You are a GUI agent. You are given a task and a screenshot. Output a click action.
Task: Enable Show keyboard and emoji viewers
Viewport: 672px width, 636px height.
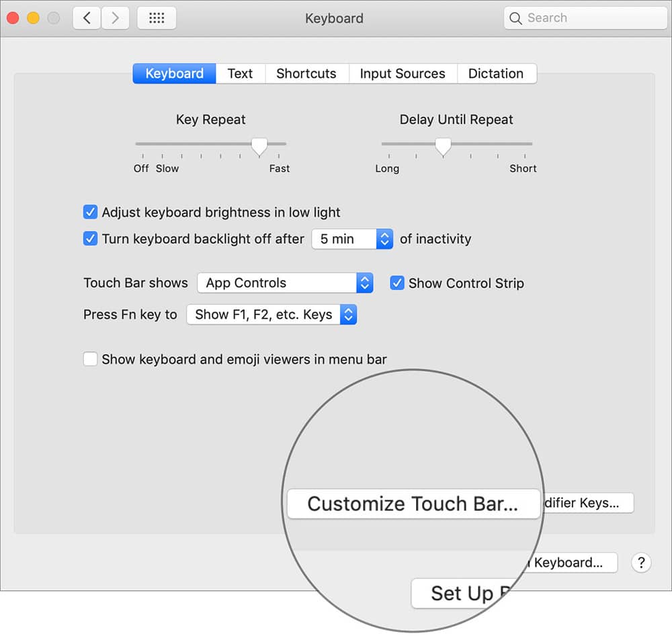point(90,359)
